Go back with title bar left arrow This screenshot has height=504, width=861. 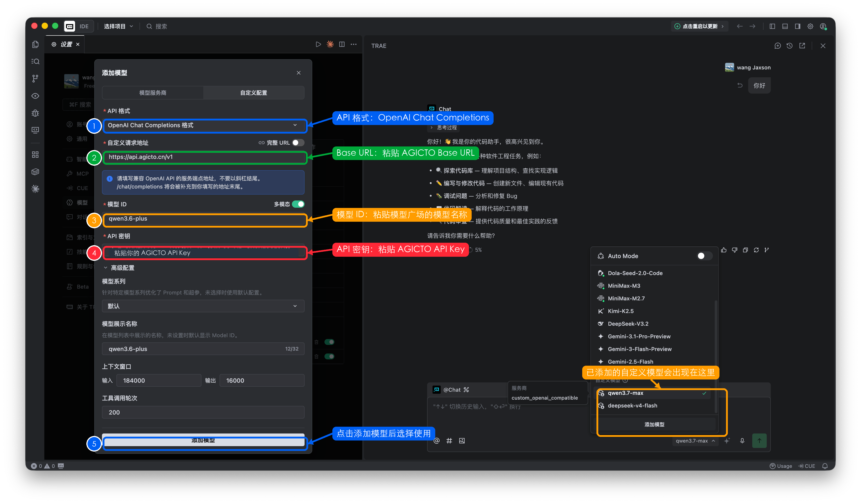tap(740, 26)
